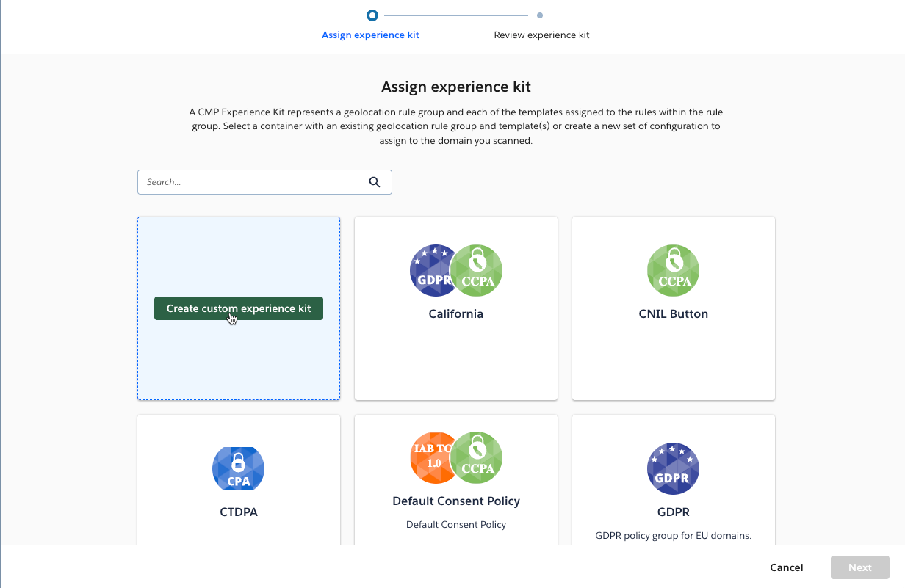905x588 pixels.
Task: Click the GDPR badge on the California card
Action: coord(432,270)
